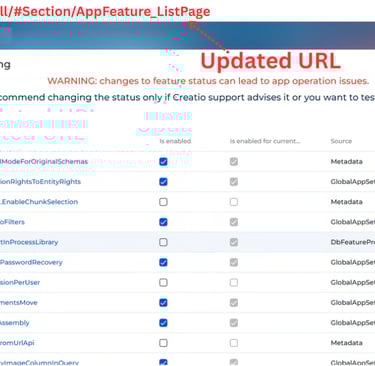Toggle current-user checkbox for romUrlApi

234,343
